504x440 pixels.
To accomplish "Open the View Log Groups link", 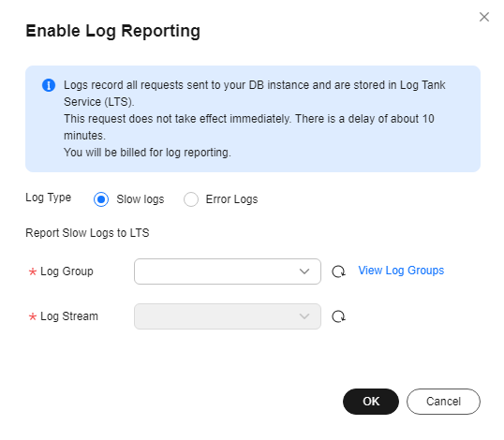I will point(401,271).
